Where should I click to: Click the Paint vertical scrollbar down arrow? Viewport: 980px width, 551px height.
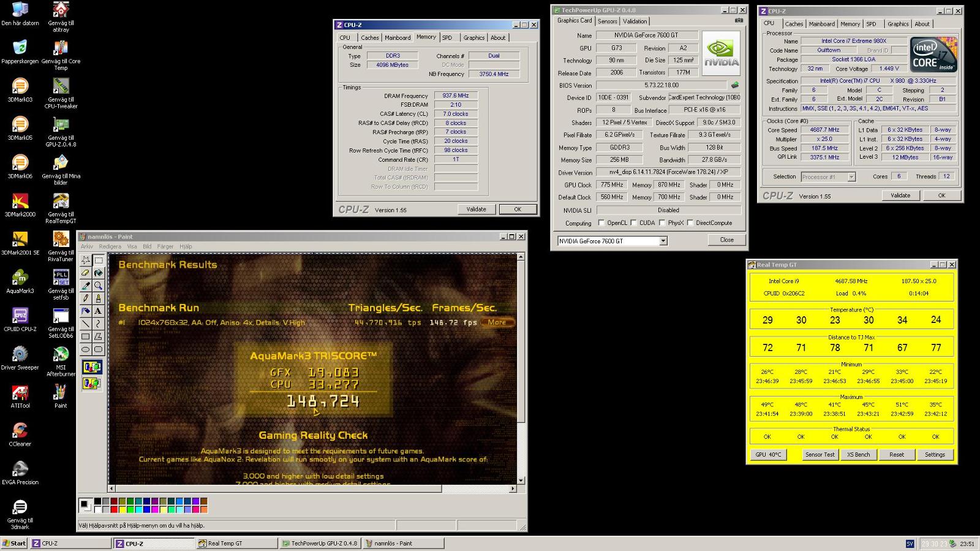pos(521,481)
